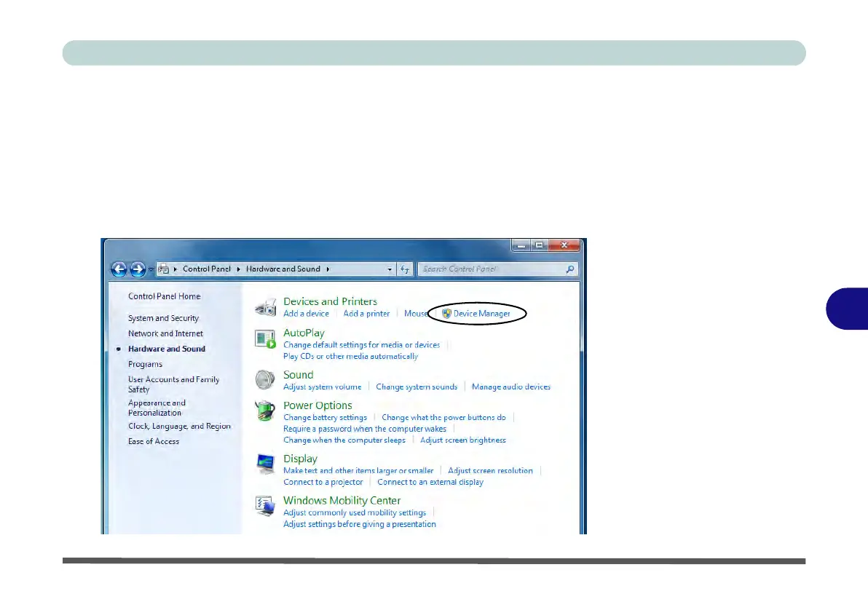
Task: Click the AutoPlay icon
Action: (x=265, y=338)
